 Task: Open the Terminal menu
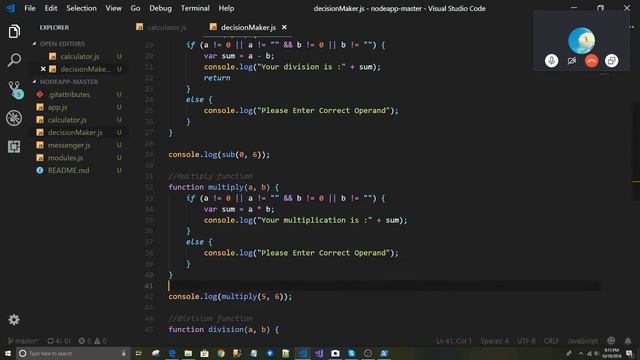click(x=195, y=8)
